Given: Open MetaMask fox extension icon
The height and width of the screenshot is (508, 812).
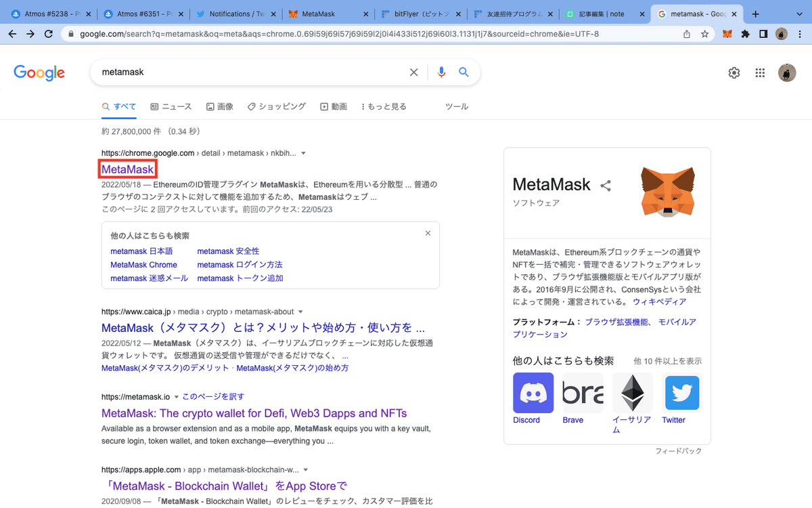Looking at the screenshot, I should (x=727, y=34).
